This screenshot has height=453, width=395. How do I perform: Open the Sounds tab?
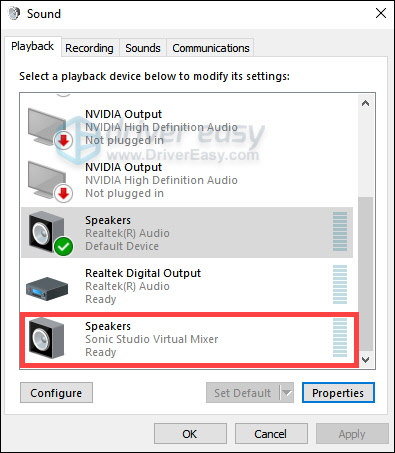[143, 48]
